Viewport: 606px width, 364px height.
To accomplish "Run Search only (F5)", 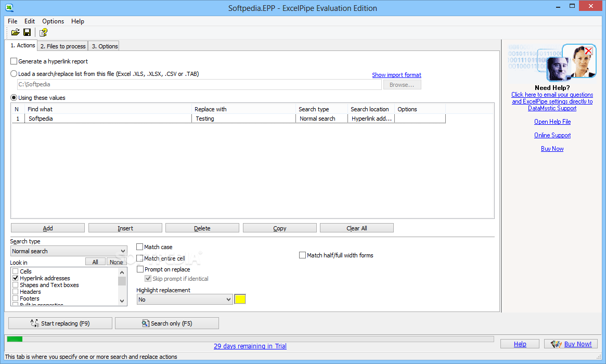I will click(x=167, y=323).
